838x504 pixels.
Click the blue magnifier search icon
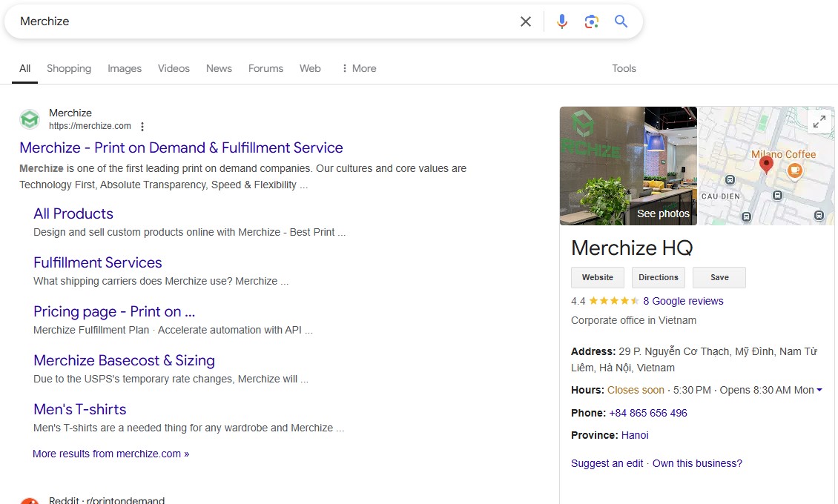tap(621, 21)
